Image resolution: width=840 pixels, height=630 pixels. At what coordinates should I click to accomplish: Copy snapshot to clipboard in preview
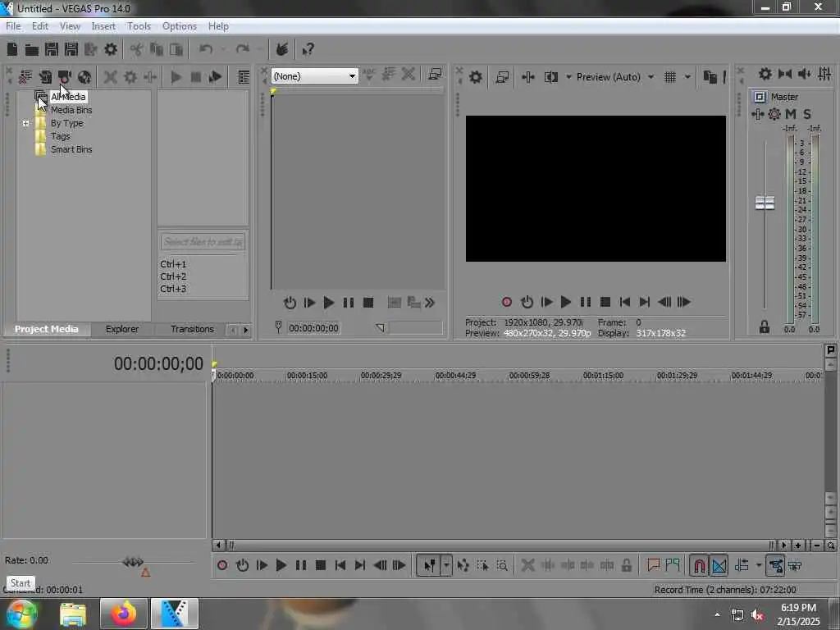[710, 77]
